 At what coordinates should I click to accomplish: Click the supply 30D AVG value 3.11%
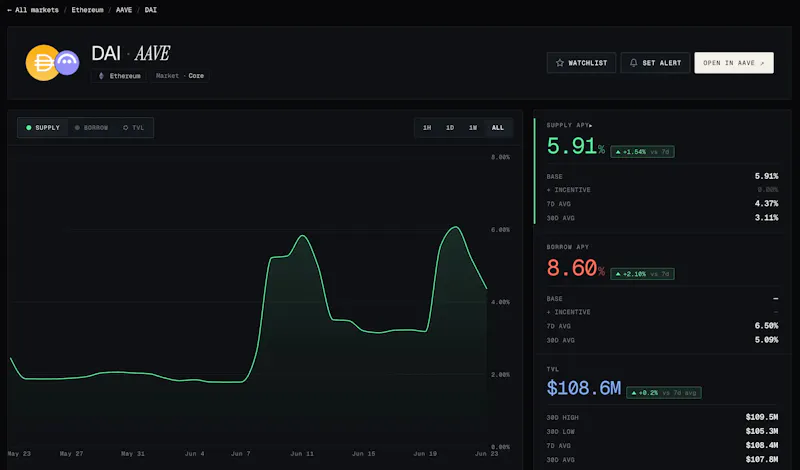pos(766,218)
